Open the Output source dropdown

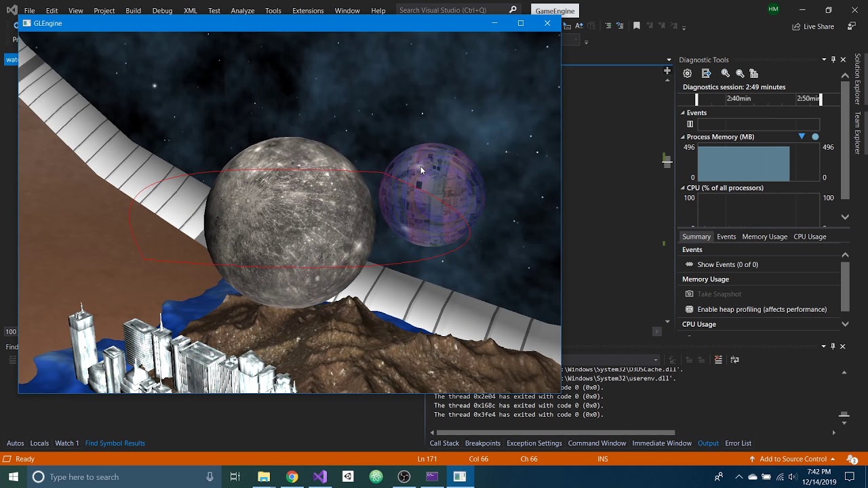[656, 360]
